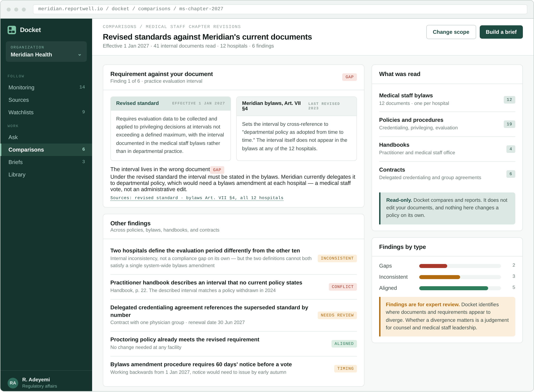Viewport: 534px width, 392px height.
Task: Open the Meridian Health organization dropdown
Action: coord(46,52)
